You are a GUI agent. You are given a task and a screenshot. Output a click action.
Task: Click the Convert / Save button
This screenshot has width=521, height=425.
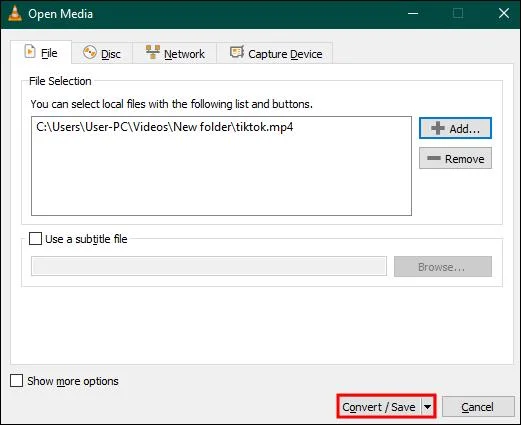click(379, 407)
